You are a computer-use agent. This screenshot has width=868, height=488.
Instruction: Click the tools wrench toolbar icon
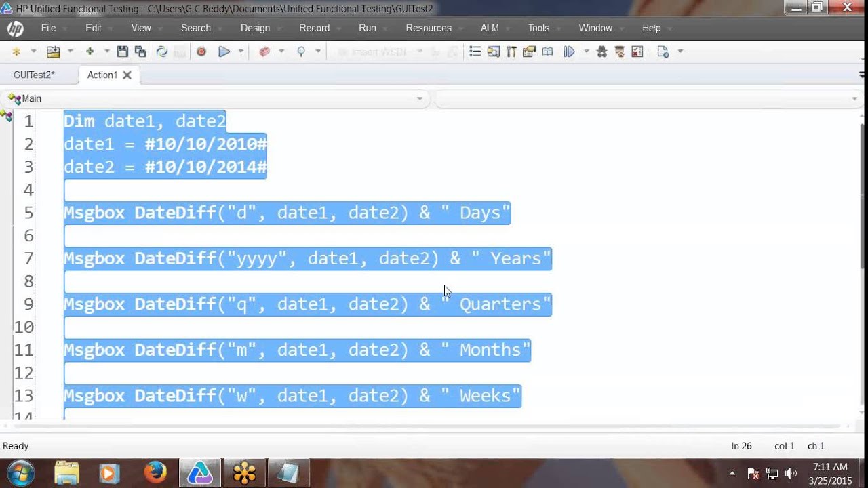[x=511, y=52]
